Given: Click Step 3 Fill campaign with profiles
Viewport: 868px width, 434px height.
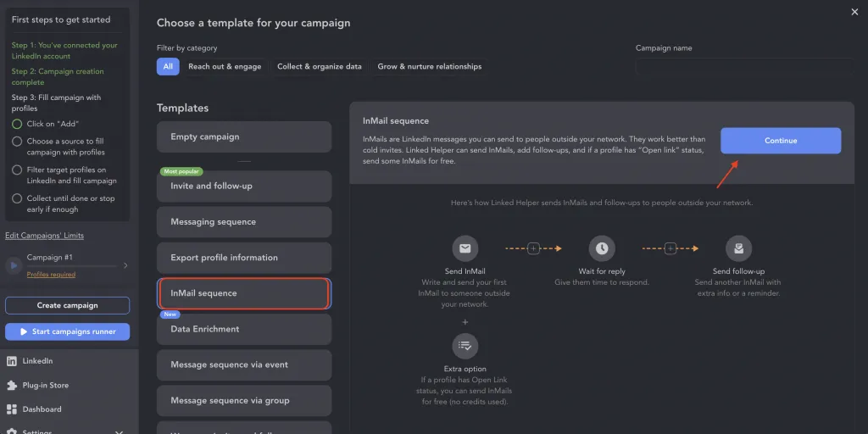Looking at the screenshot, I should tap(57, 103).
